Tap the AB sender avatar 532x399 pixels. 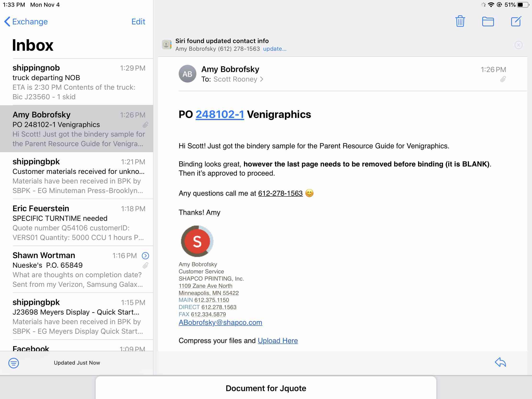coord(187,74)
